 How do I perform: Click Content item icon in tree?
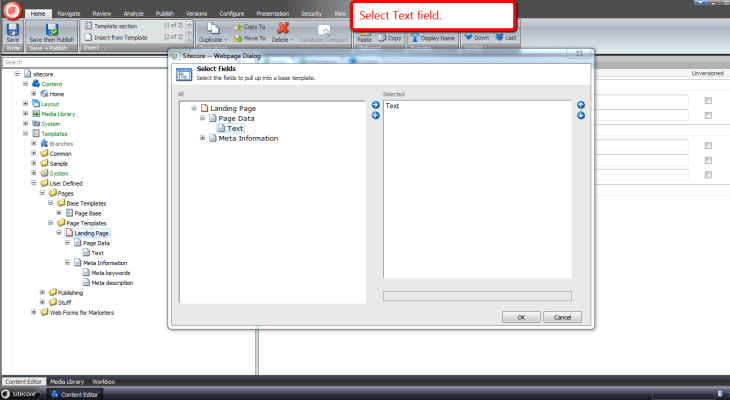pyautogui.click(x=36, y=84)
